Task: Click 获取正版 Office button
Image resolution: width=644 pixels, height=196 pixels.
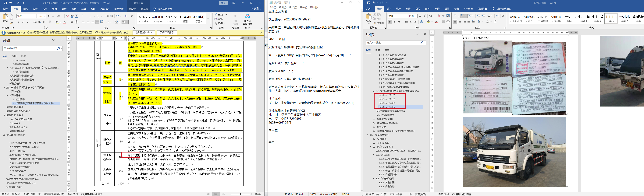Action: [144, 33]
